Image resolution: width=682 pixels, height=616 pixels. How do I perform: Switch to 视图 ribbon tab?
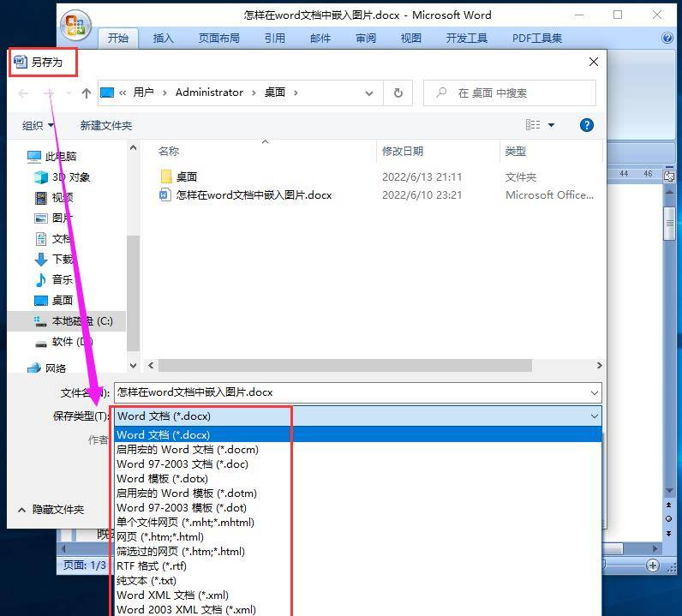[x=410, y=39]
